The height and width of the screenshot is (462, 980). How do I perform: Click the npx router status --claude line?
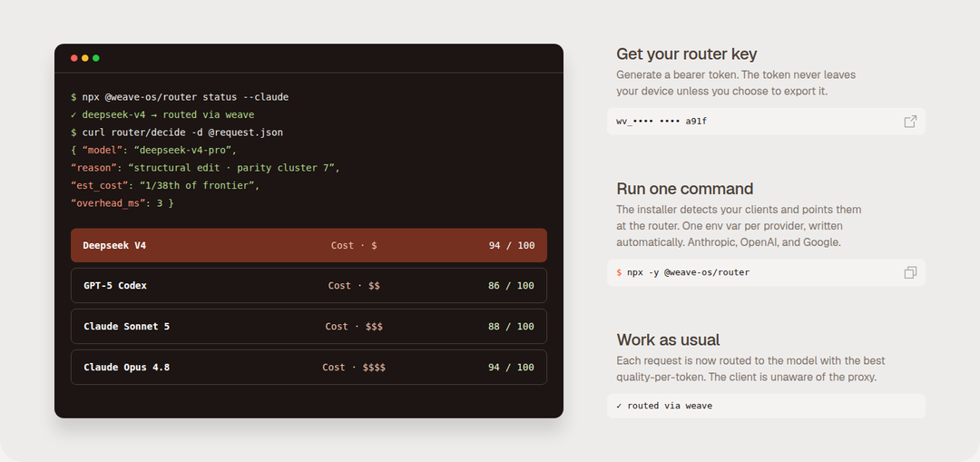180,97
